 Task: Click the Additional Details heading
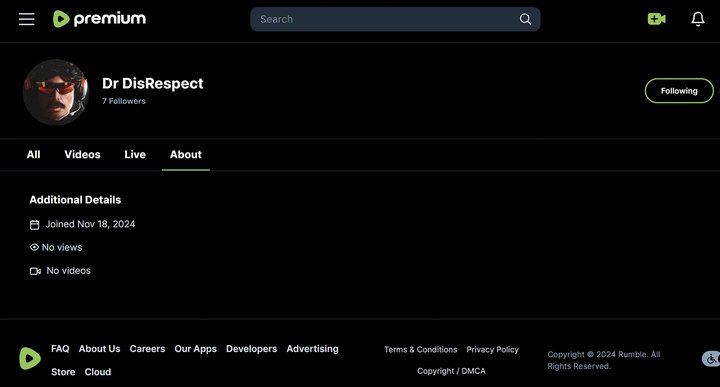75,200
